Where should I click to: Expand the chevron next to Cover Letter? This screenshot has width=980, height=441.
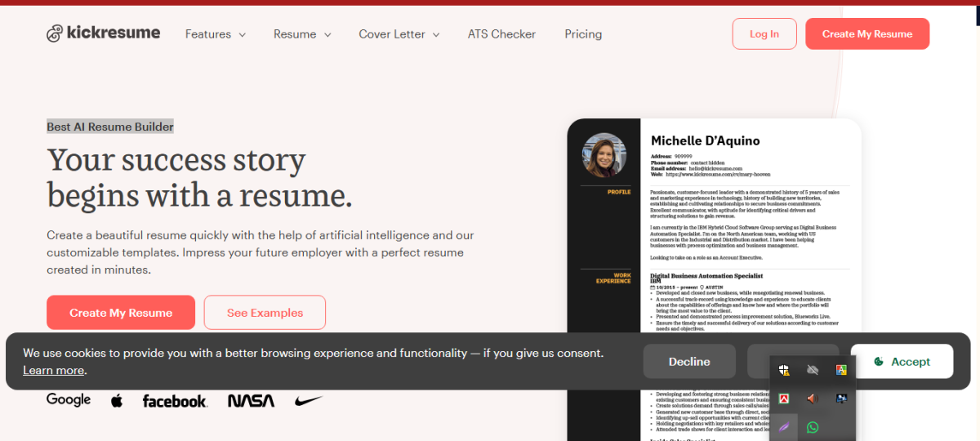point(436,35)
